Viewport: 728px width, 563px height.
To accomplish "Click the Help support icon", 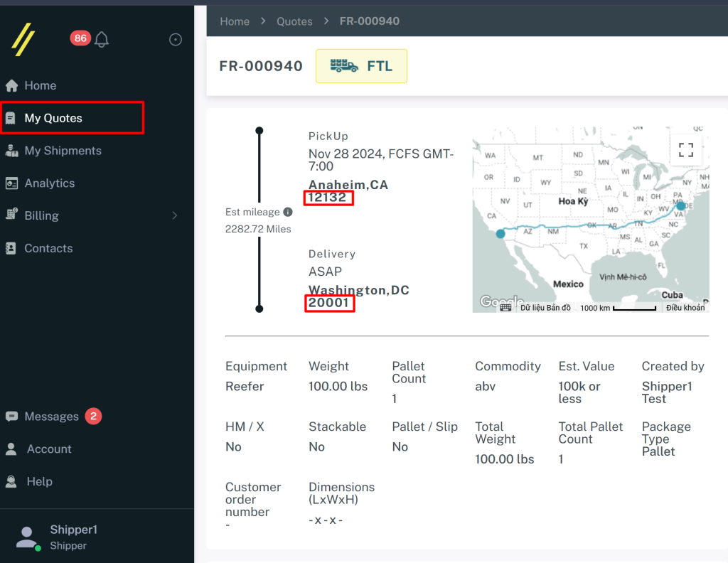I will [11, 481].
